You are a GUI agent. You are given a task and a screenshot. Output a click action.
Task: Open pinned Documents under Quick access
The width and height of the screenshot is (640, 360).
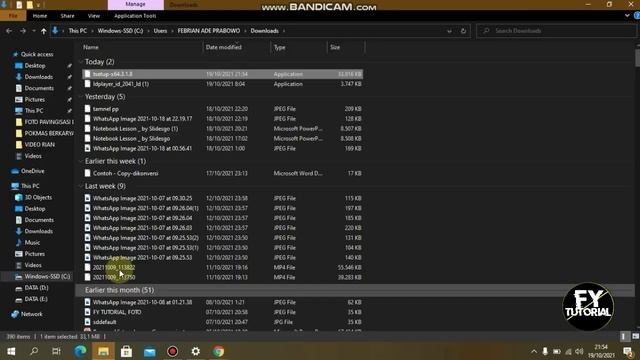39,88
